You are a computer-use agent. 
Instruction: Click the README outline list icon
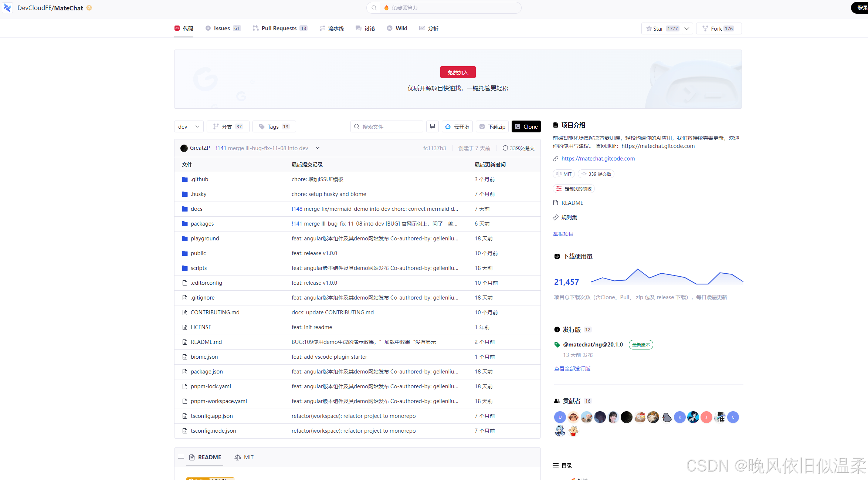[x=181, y=457]
